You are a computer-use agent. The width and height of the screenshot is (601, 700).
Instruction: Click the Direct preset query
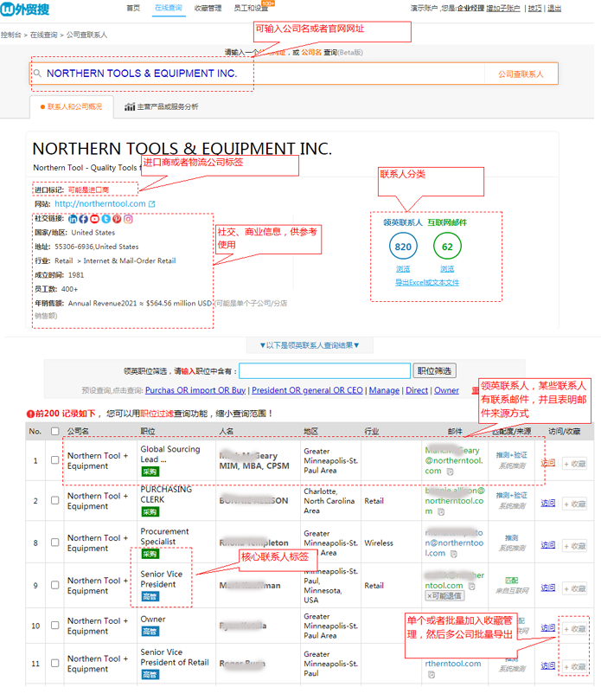pos(417,390)
